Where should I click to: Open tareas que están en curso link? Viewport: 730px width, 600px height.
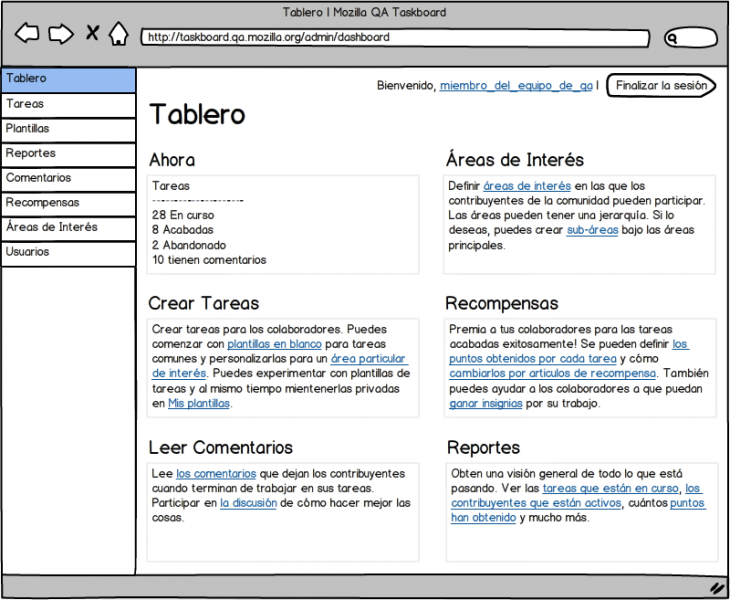point(610,488)
